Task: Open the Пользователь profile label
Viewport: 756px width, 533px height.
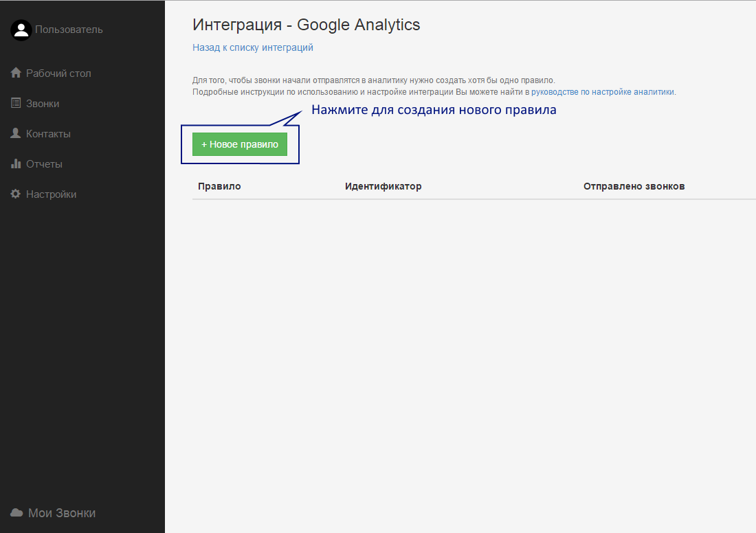Action: (69, 30)
